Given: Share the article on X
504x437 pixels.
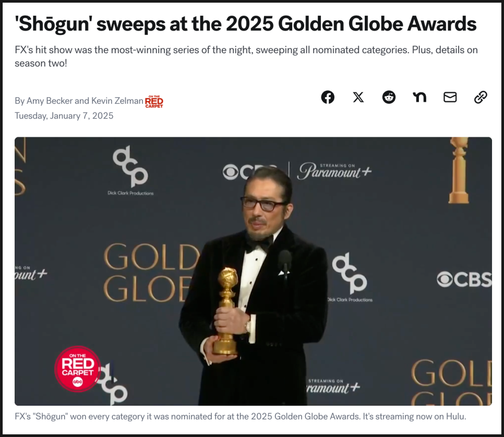Looking at the screenshot, I should click(358, 97).
